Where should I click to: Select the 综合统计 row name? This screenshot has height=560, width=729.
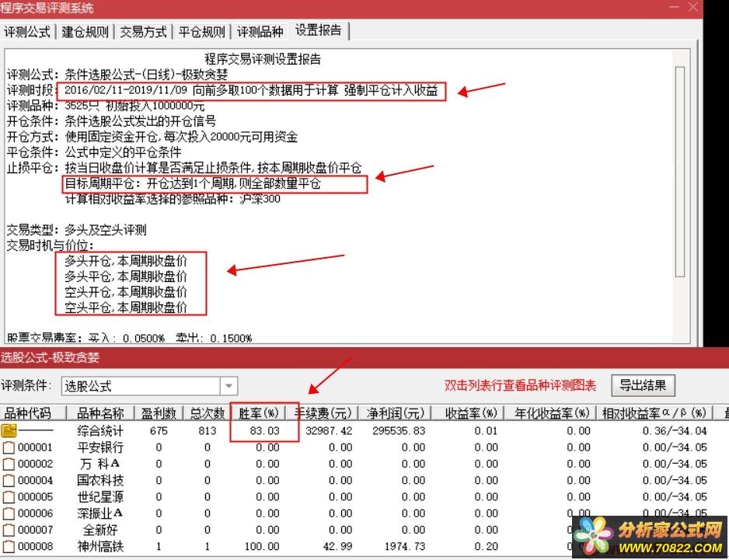pos(100,431)
